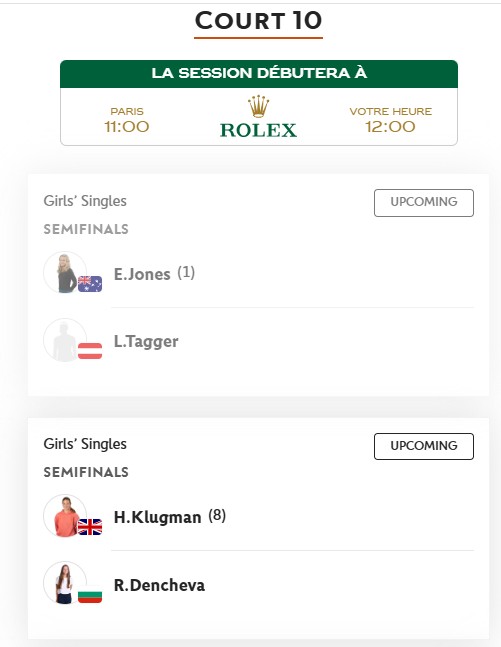This screenshot has width=501, height=647.
Task: Click the first match UPCOMING button
Action: (x=424, y=203)
